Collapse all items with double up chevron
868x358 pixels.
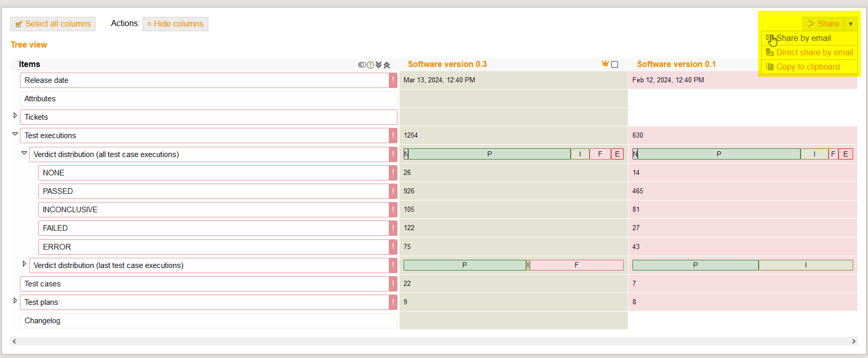pyautogui.click(x=387, y=65)
